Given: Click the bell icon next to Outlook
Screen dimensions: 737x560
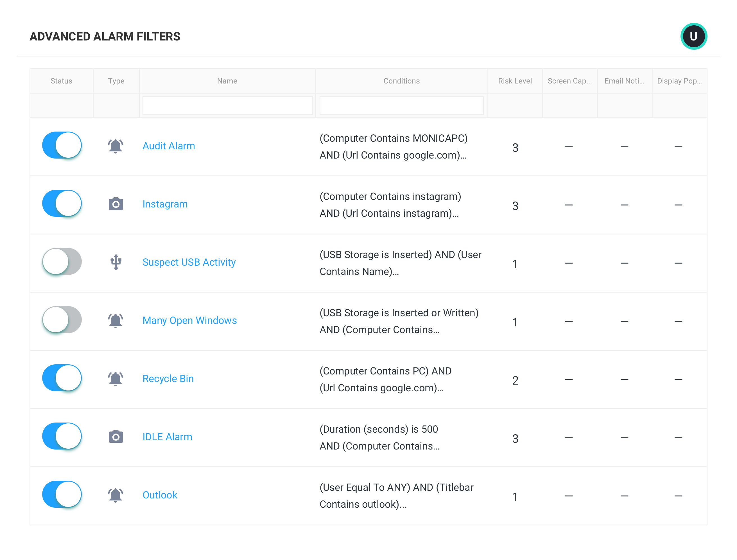Looking at the screenshot, I should (116, 495).
